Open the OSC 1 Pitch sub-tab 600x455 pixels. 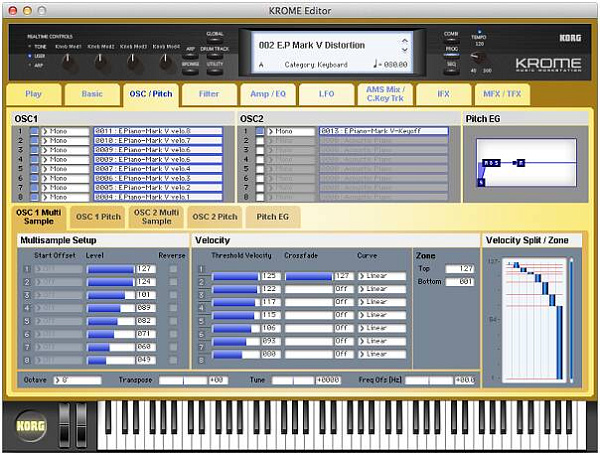click(x=98, y=217)
